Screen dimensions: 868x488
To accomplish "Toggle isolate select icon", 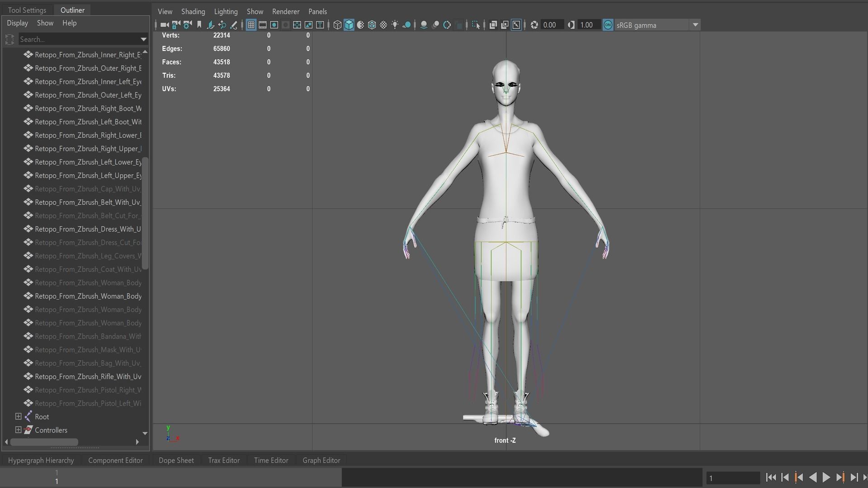I will point(476,25).
